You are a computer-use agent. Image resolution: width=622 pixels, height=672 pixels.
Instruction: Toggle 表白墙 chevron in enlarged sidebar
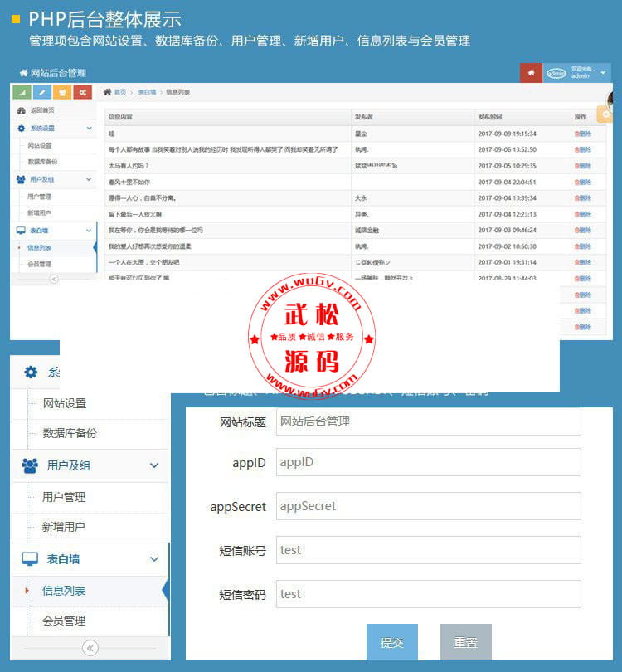[x=154, y=559]
